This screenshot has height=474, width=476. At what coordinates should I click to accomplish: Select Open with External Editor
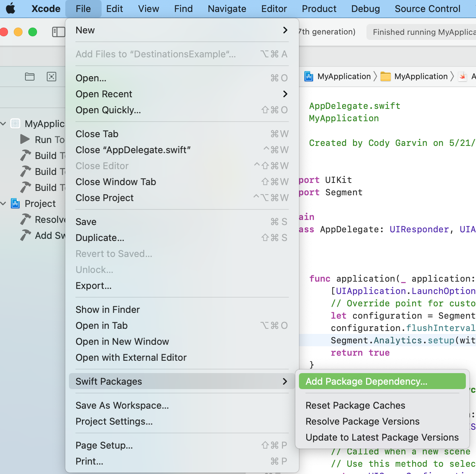pos(182,357)
